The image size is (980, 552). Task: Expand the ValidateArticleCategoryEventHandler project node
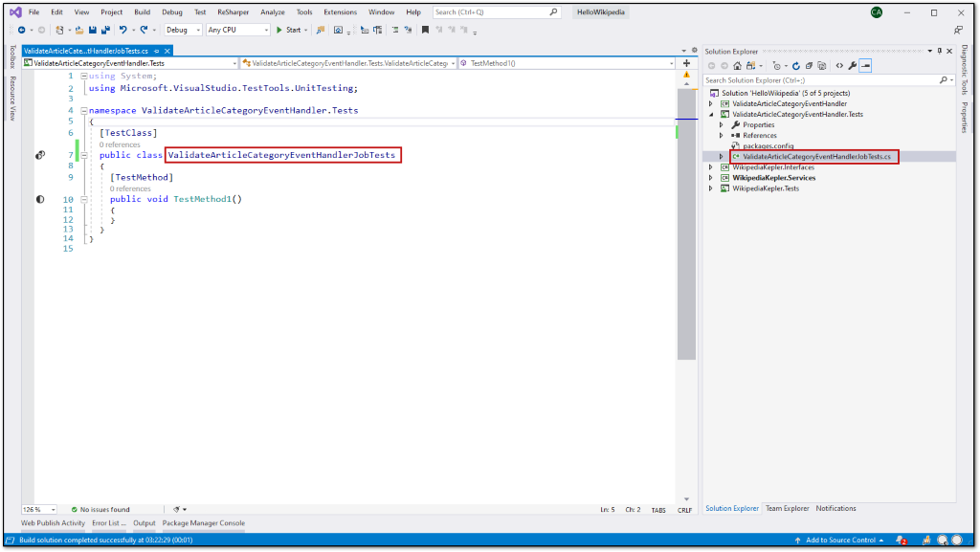711,103
